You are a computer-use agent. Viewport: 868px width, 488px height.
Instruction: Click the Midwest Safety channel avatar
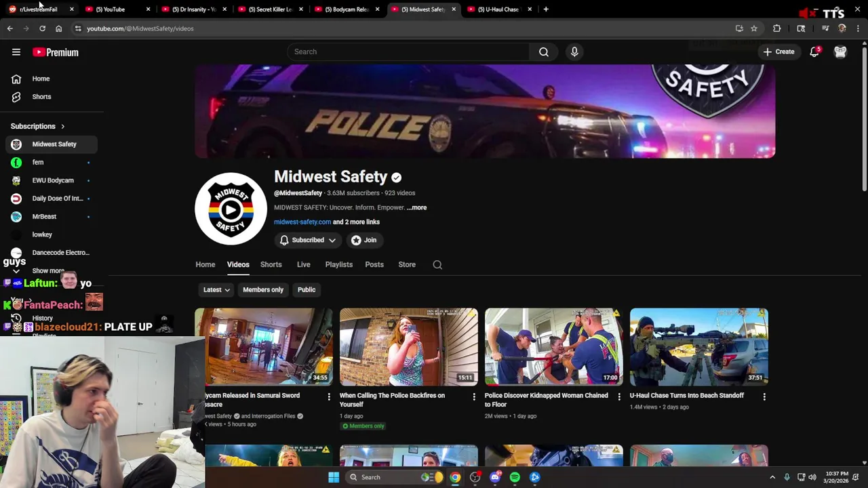click(x=231, y=209)
